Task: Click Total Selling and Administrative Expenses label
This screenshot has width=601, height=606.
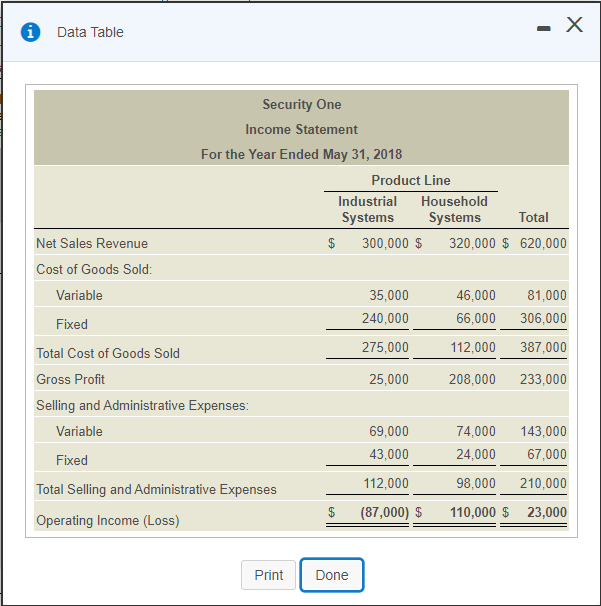Action: [157, 489]
